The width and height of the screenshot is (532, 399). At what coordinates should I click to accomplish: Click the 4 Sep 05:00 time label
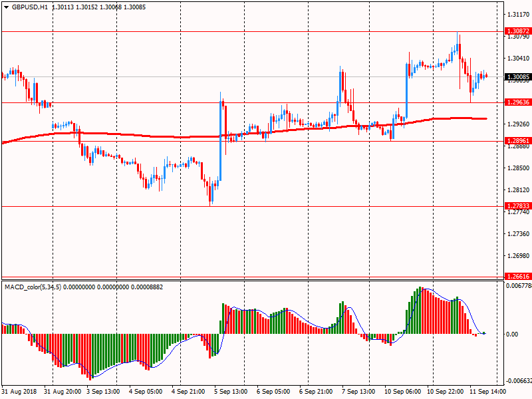[x=146, y=392]
